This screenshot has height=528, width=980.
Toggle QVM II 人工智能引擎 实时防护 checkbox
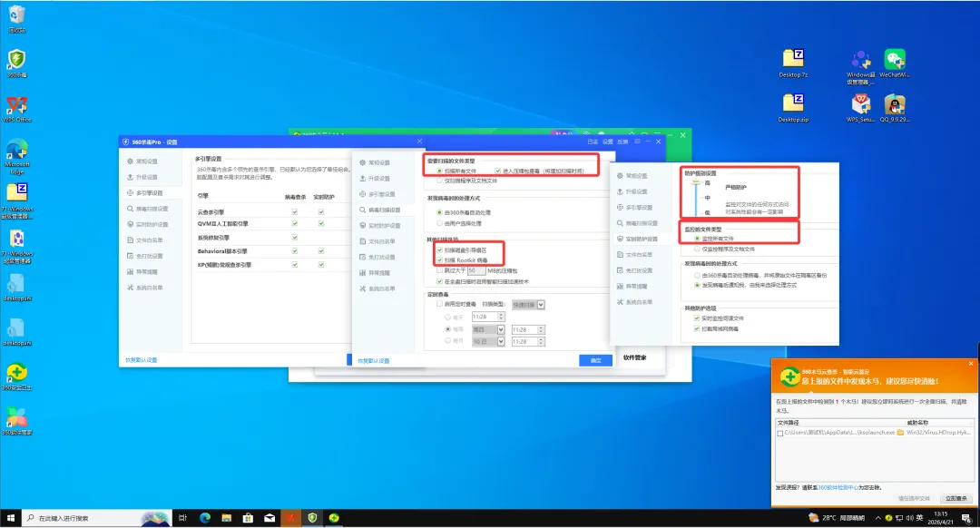(x=320, y=224)
